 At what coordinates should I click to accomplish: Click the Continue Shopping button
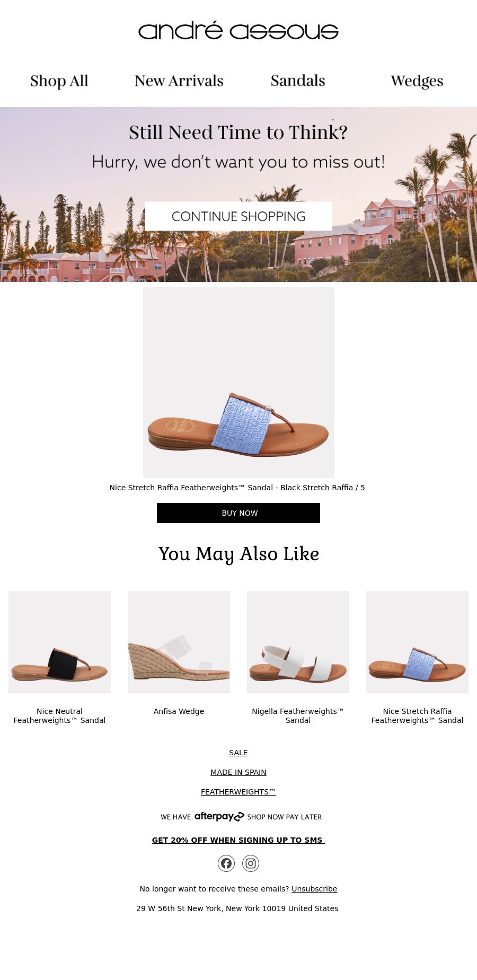click(x=238, y=216)
